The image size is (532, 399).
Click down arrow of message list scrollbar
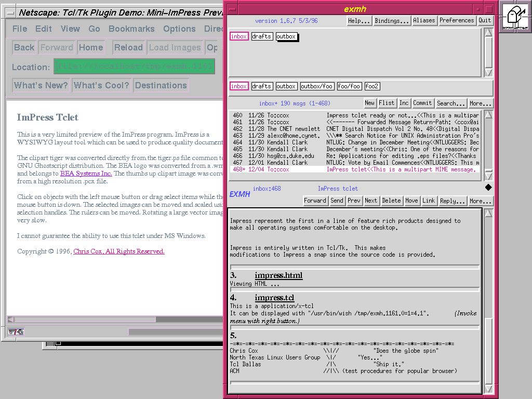click(488, 176)
